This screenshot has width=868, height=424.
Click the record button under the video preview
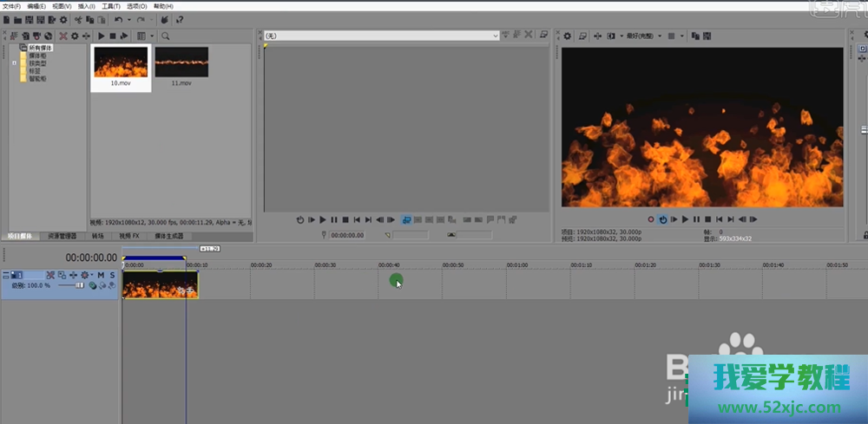coord(651,220)
